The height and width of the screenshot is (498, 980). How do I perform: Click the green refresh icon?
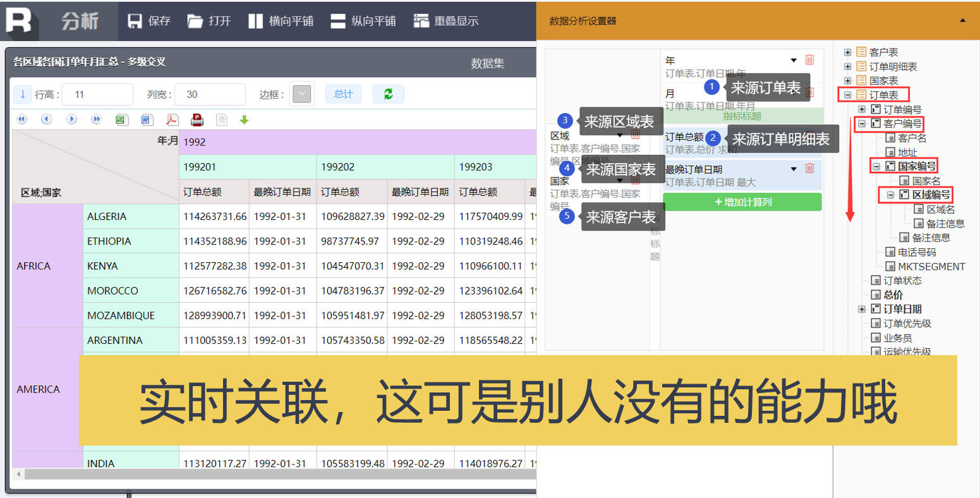coord(388,94)
